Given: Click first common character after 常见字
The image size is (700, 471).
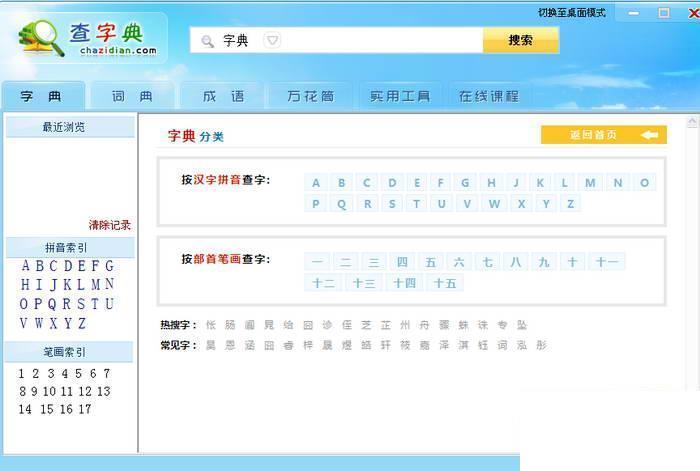Looking at the screenshot, I should point(211,345).
